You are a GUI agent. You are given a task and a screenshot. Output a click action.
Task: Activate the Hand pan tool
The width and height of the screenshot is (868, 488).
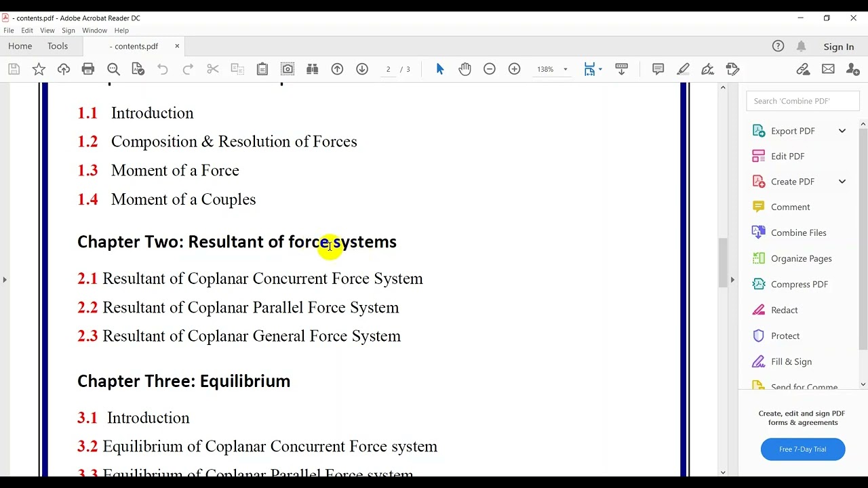point(465,69)
